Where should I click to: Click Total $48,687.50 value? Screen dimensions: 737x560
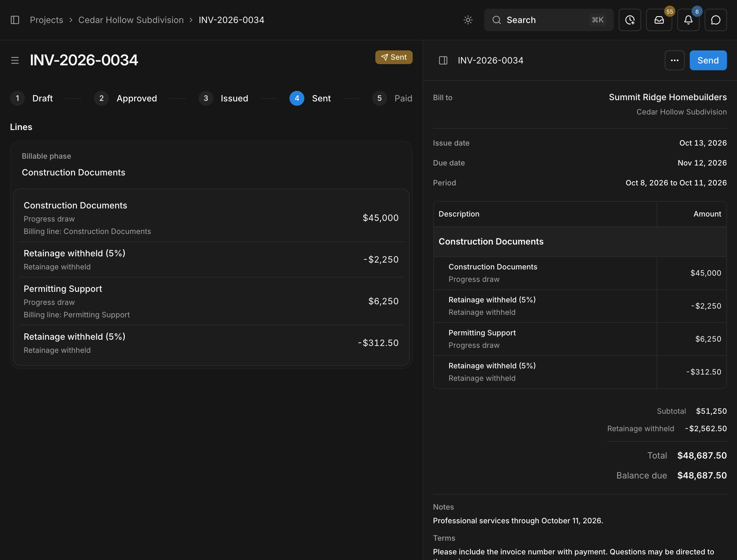coord(702,456)
